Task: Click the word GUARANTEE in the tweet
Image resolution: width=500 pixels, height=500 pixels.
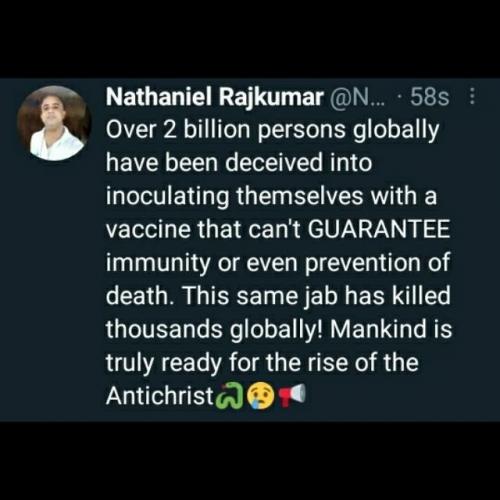Action: click(379, 229)
